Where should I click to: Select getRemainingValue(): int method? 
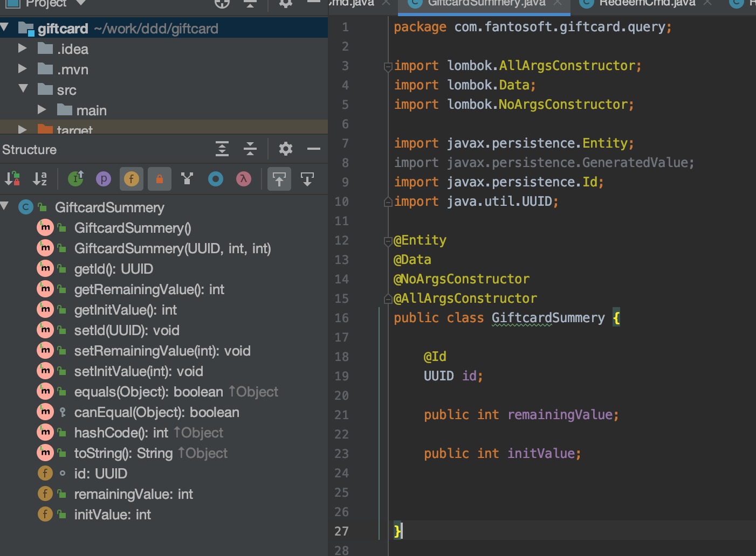149,289
